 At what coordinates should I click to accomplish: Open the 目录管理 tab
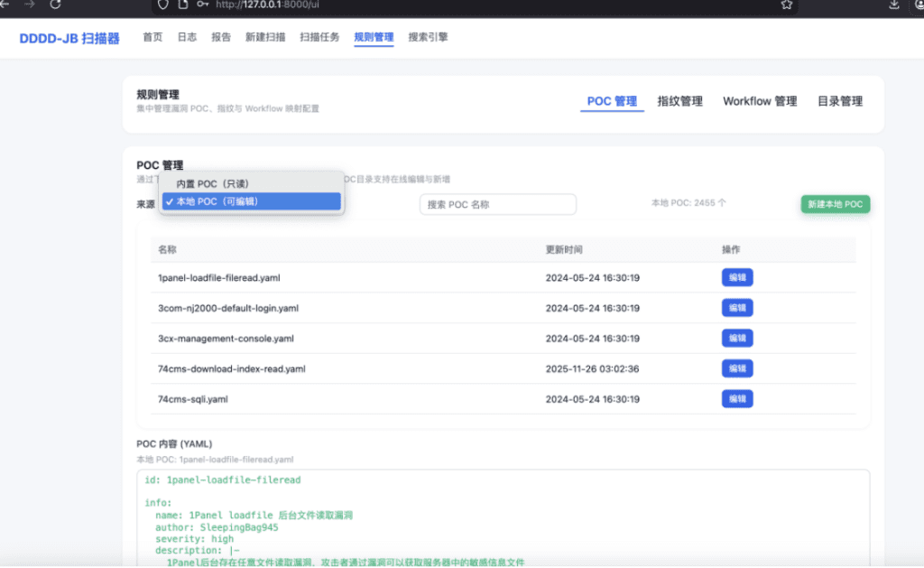(x=838, y=101)
